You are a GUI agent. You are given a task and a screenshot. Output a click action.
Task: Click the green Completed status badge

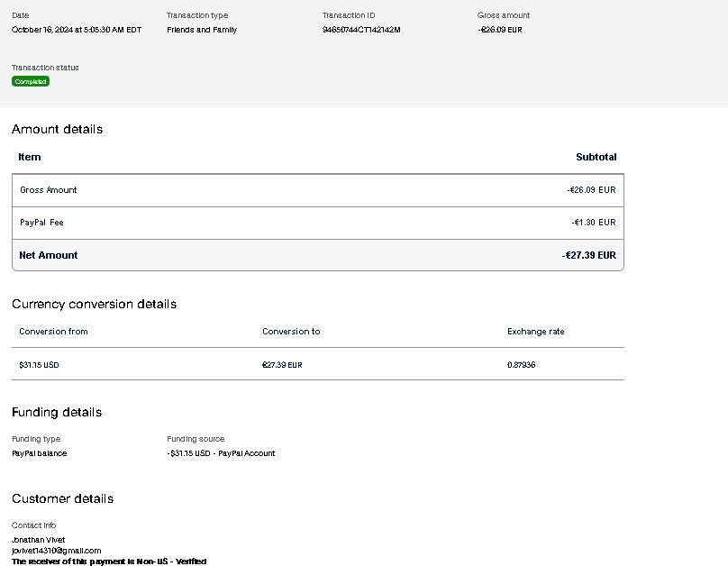coord(31,82)
